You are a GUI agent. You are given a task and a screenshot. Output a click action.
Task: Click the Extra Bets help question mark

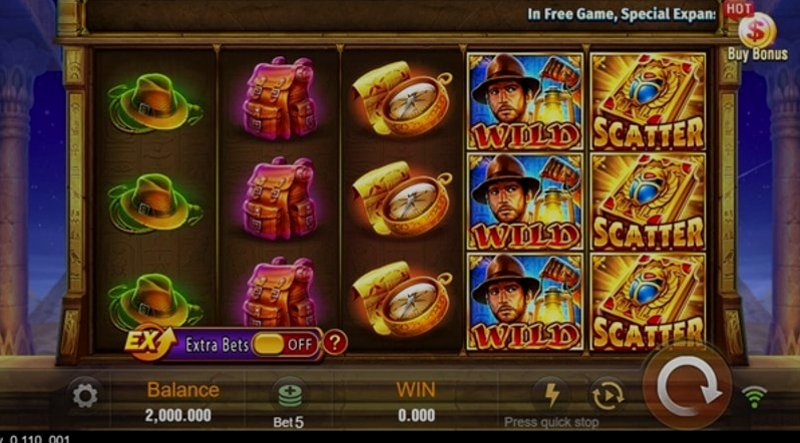click(x=335, y=343)
